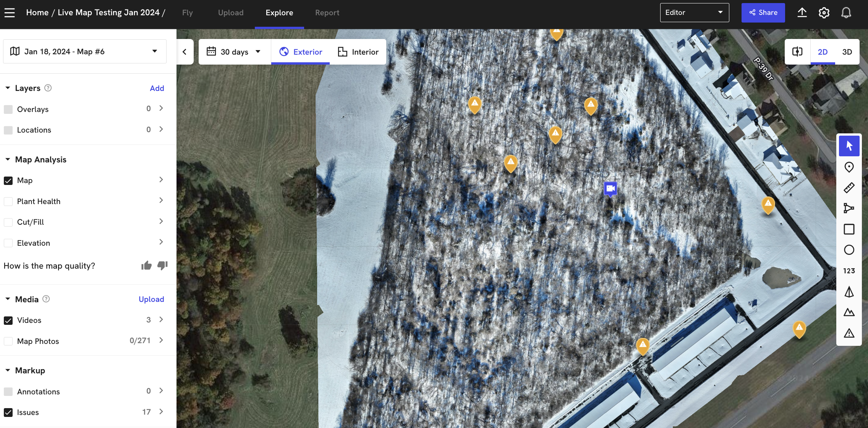The width and height of the screenshot is (868, 428).
Task: Click the issue warning triangle tool
Action: (849, 333)
